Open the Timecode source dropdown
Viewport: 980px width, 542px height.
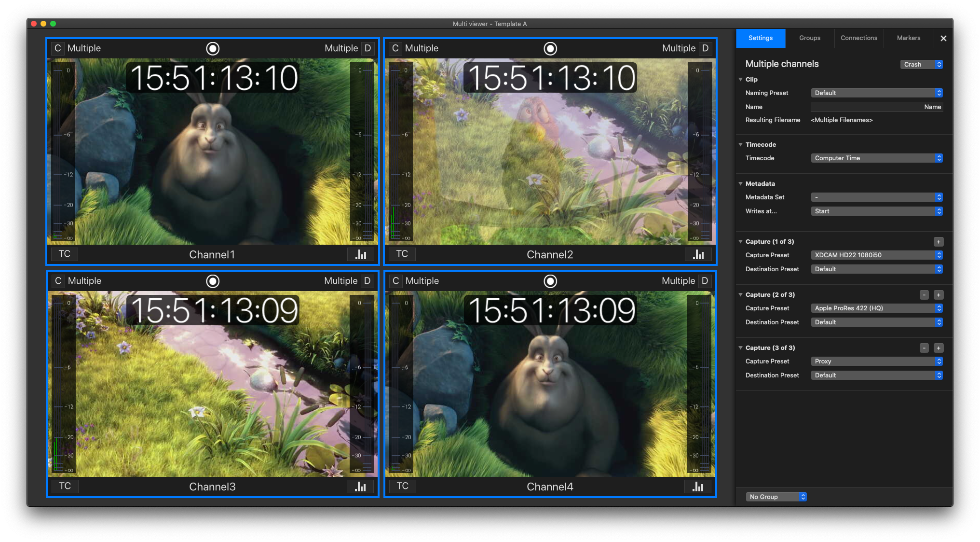(877, 158)
